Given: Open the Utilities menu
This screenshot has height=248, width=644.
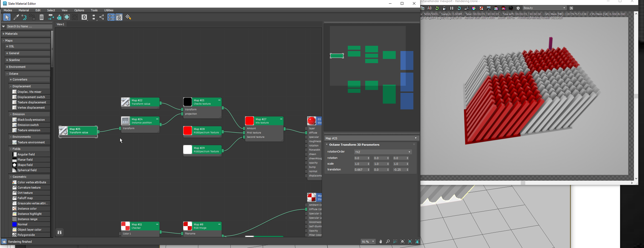Looking at the screenshot, I should pyautogui.click(x=109, y=10).
